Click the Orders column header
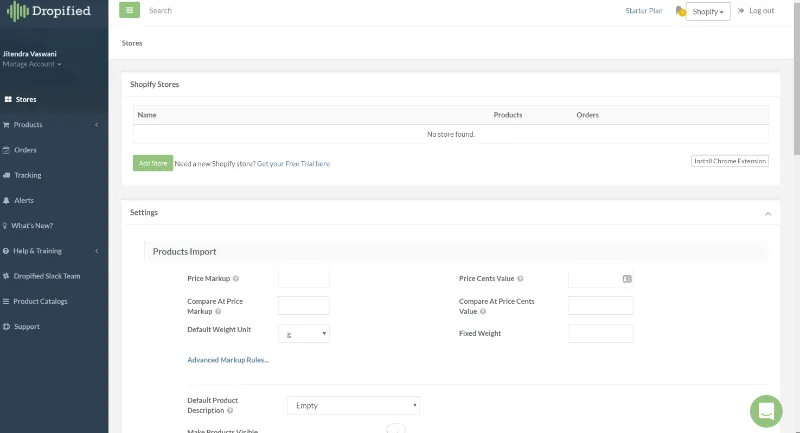Image resolution: width=800 pixels, height=433 pixels. click(587, 115)
